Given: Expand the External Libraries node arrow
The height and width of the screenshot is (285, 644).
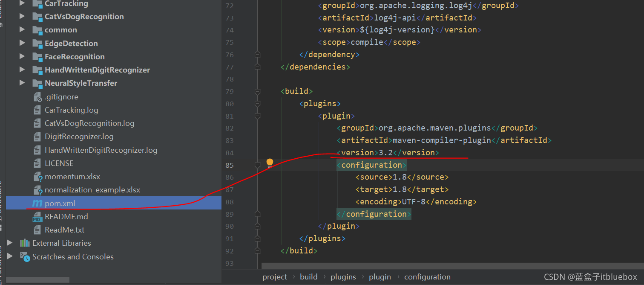Looking at the screenshot, I should tap(10, 243).
